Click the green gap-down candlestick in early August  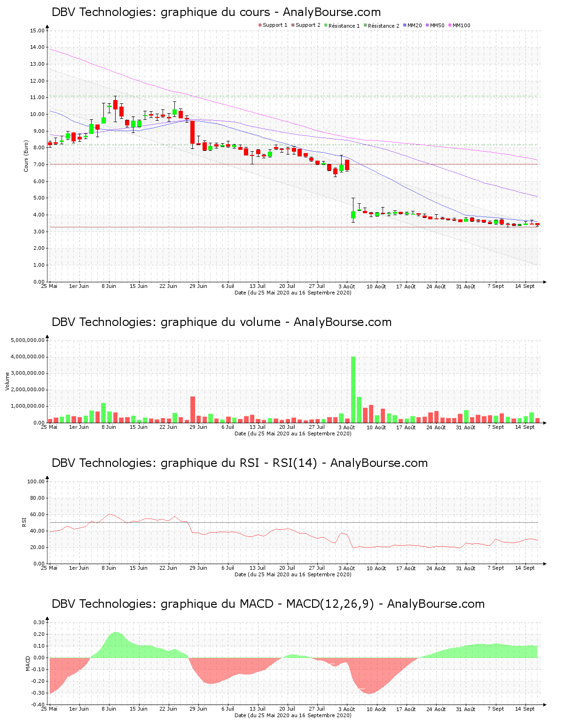353,215
